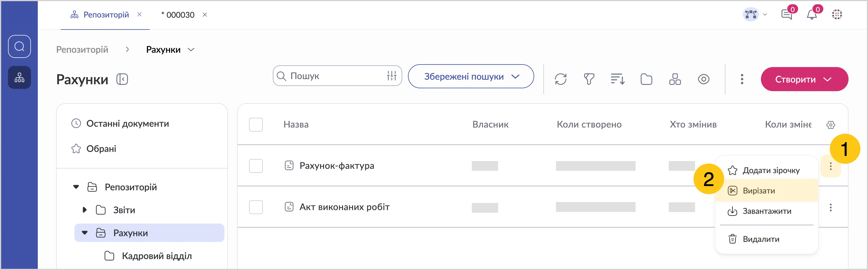Select Видалити in the context menu
Image resolution: width=868 pixels, height=270 pixels.
click(x=761, y=239)
